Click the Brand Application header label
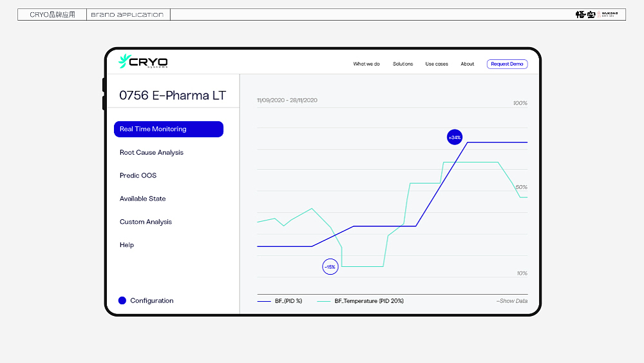Image resolution: width=644 pixels, height=363 pixels. 127,15
